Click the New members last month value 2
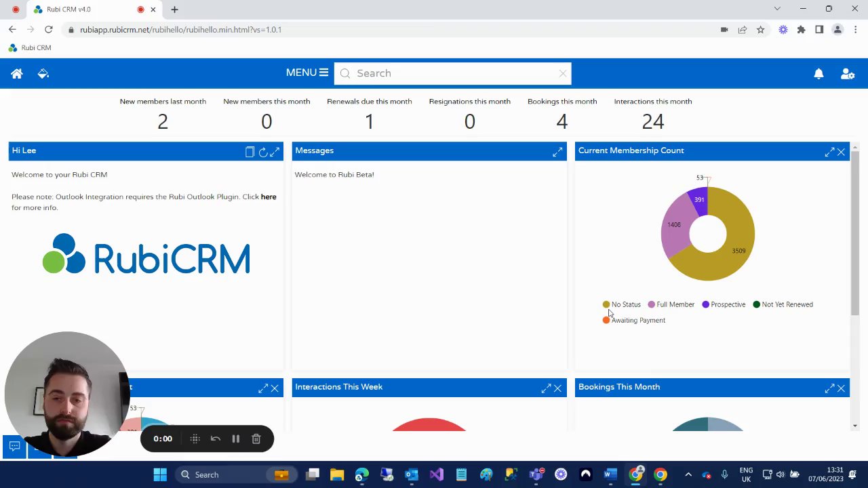This screenshot has width=868, height=488. (x=163, y=121)
